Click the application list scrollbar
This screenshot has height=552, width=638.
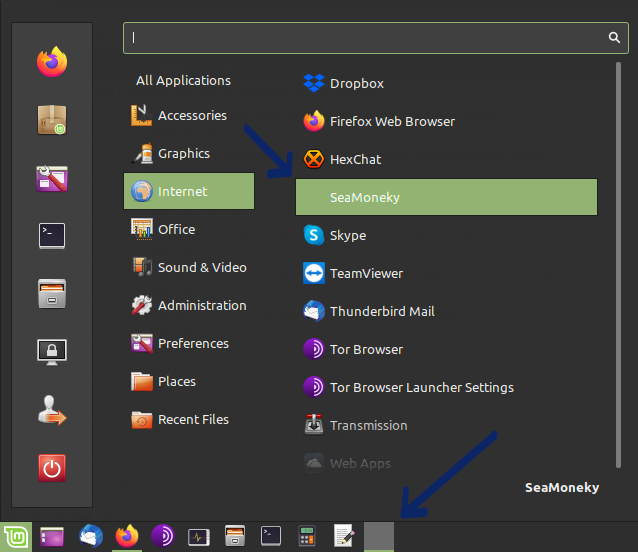(x=618, y=265)
